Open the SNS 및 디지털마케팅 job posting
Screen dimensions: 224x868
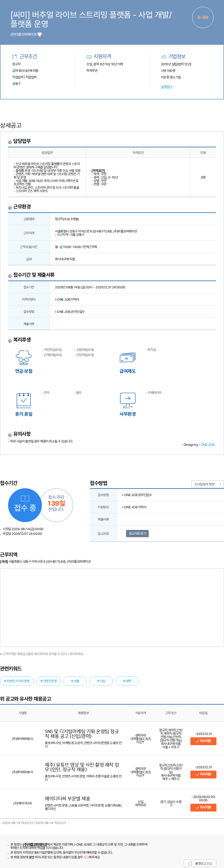pos(82,733)
